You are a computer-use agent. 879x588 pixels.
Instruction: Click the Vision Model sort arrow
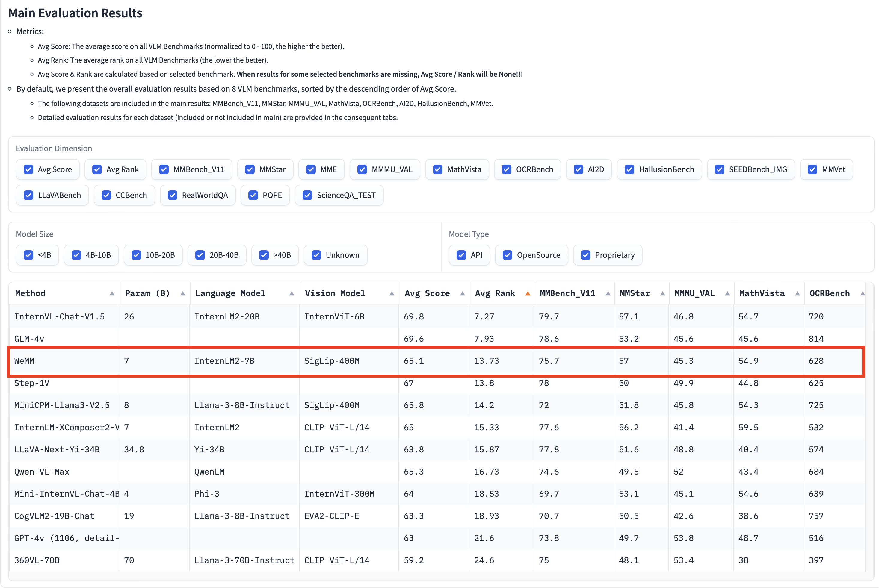pos(392,294)
